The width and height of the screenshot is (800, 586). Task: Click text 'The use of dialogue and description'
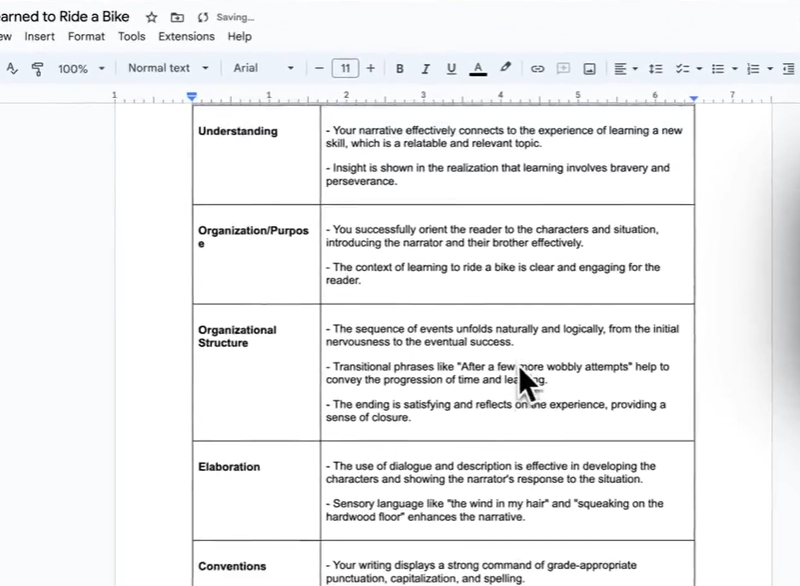(x=422, y=466)
